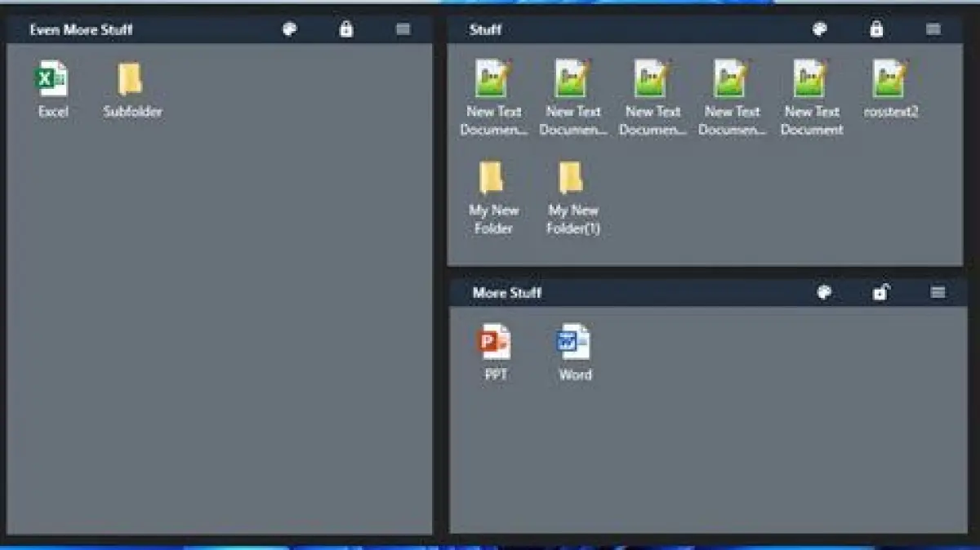This screenshot has height=550, width=980.
Task: Lock the unlocked More Stuff panel
Action: (x=880, y=292)
